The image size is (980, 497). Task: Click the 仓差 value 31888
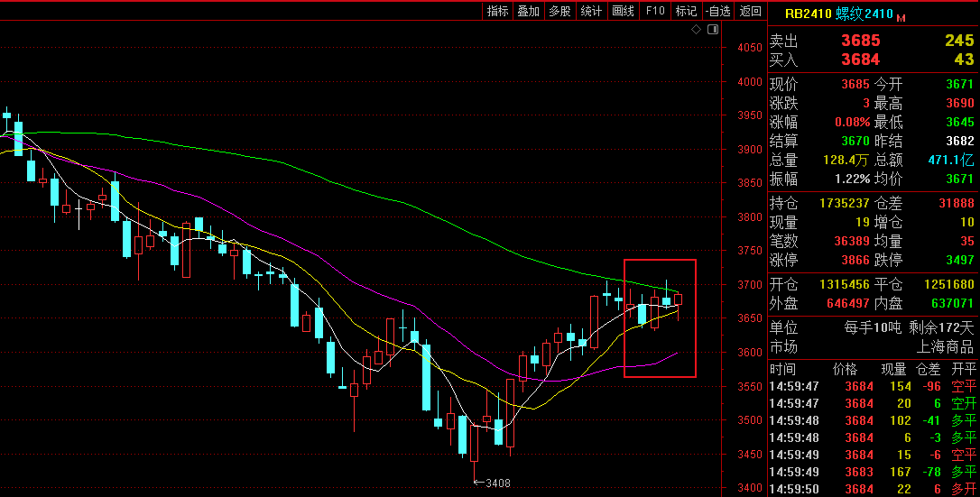tap(957, 204)
